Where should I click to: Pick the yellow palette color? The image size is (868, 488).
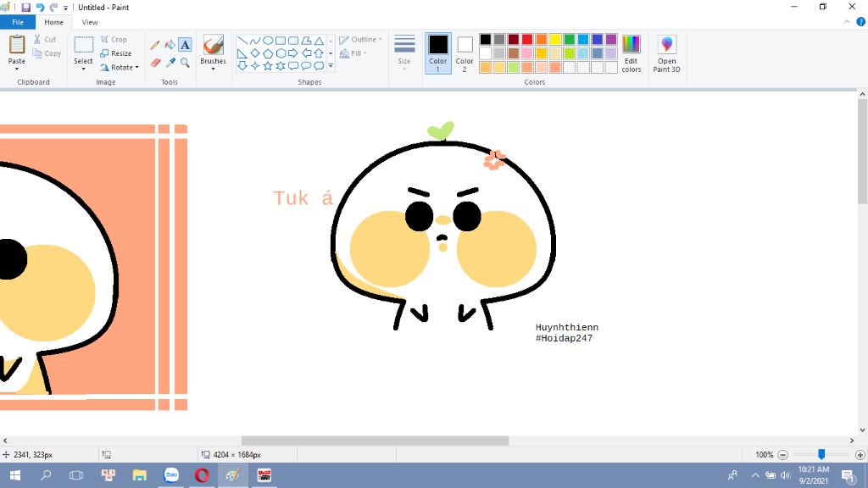coord(555,39)
